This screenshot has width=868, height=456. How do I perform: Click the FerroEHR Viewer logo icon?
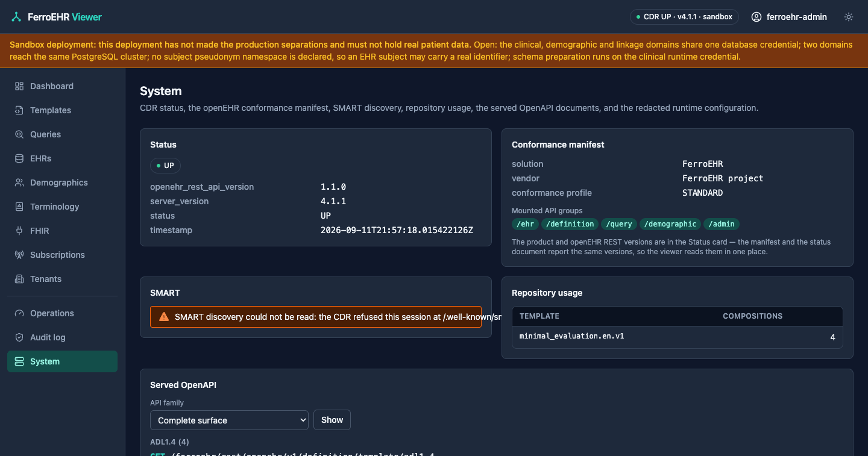tap(16, 17)
